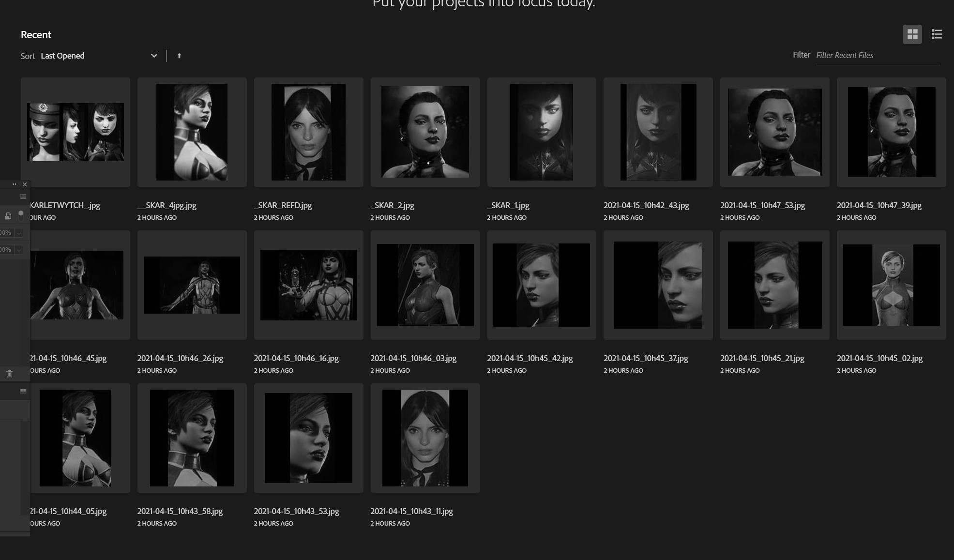Viewport: 954px width, 560px height.
Task: Open the _SKAR_1.jpg thumbnail
Action: pos(542,132)
